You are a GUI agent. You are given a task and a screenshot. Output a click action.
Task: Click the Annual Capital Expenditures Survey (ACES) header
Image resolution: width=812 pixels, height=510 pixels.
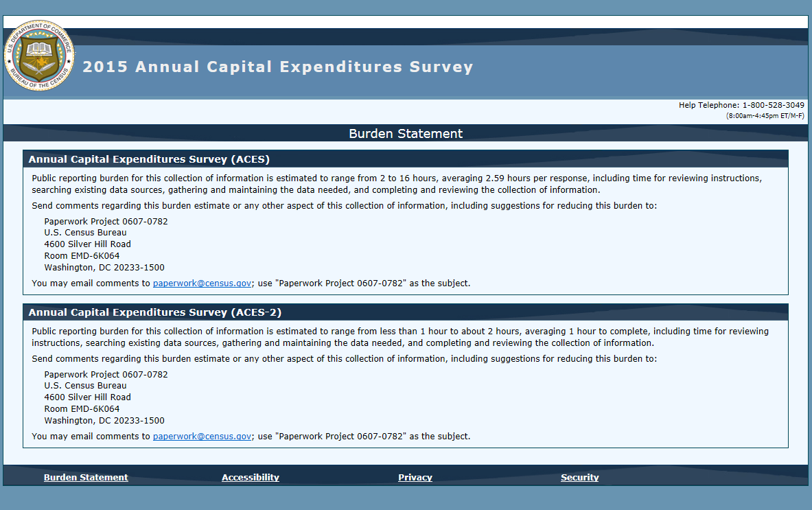[x=149, y=159]
